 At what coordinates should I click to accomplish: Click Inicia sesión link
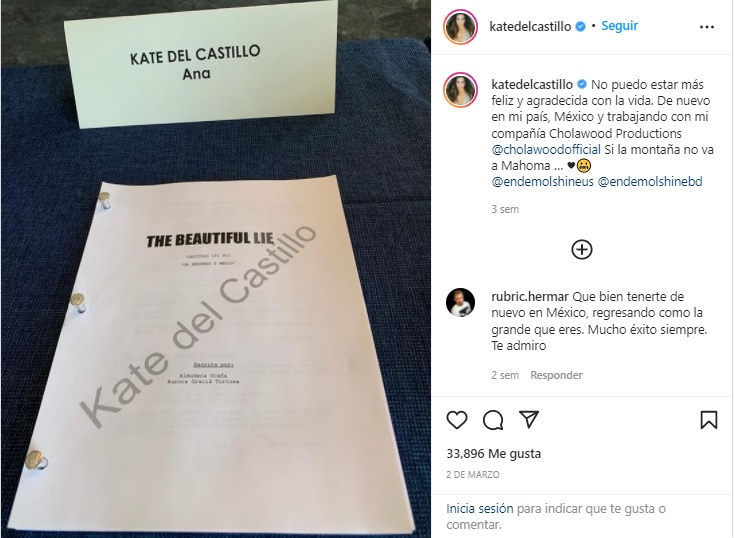[x=480, y=509]
